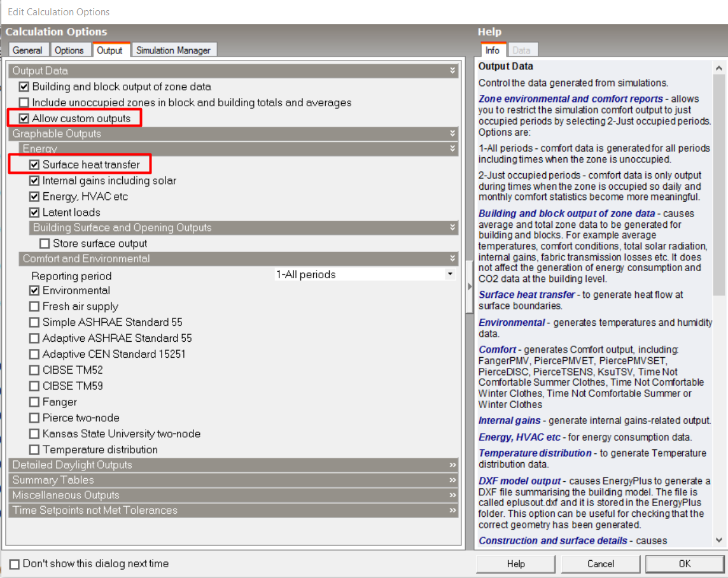Enable Store surface output

45,244
